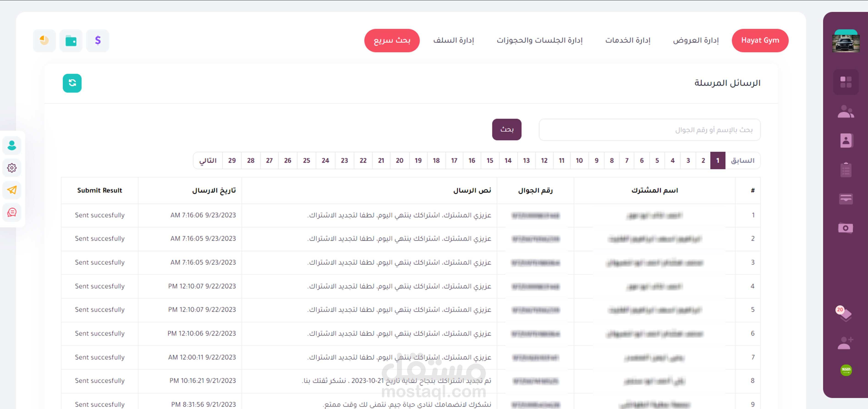Click التالي next page link
Viewport: 868px width, 409px height.
(208, 160)
